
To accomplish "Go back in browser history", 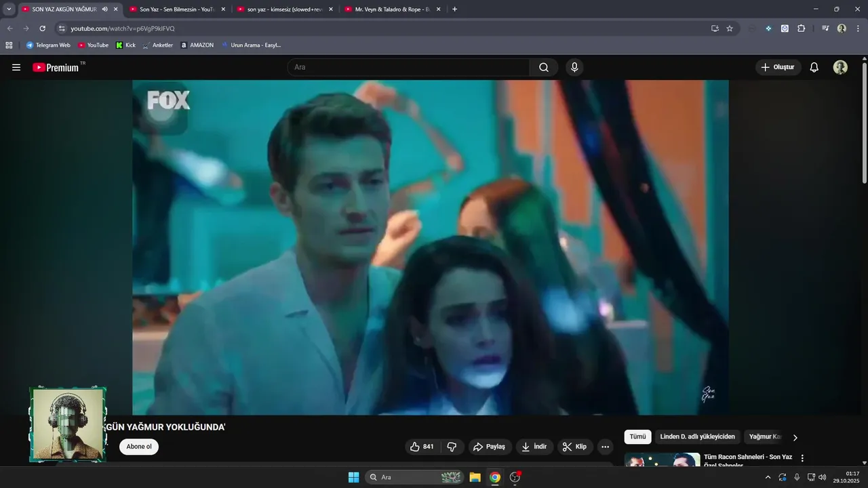I will [9, 28].
